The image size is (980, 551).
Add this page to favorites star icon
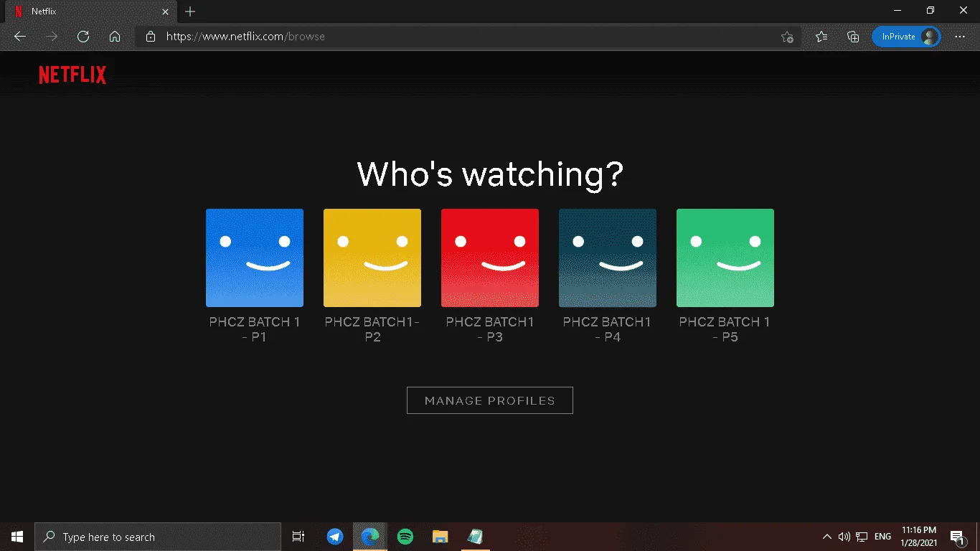(x=787, y=37)
